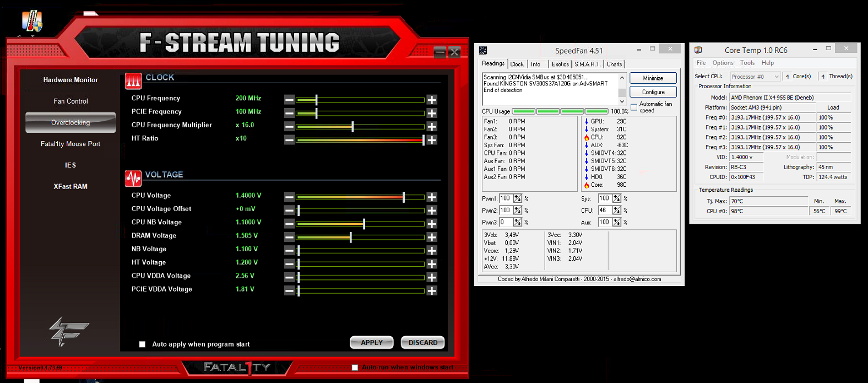This screenshot has width=868, height=383.
Task: Decrease HT Ratio with minus button
Action: [x=289, y=140]
